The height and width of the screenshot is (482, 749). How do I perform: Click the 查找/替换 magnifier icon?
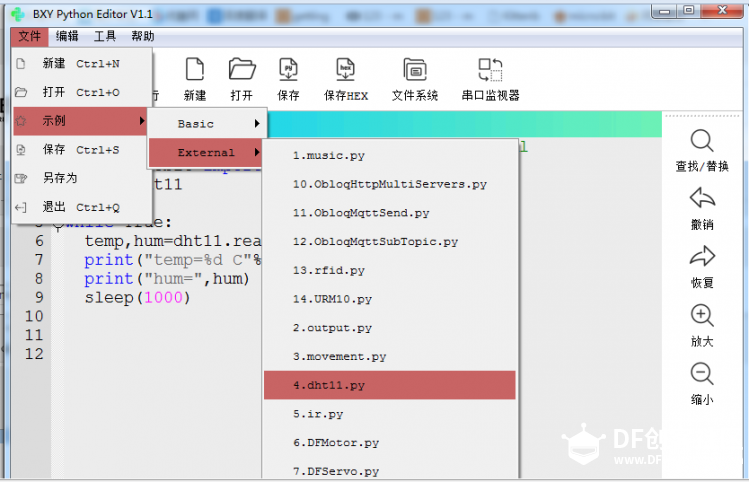pos(702,140)
